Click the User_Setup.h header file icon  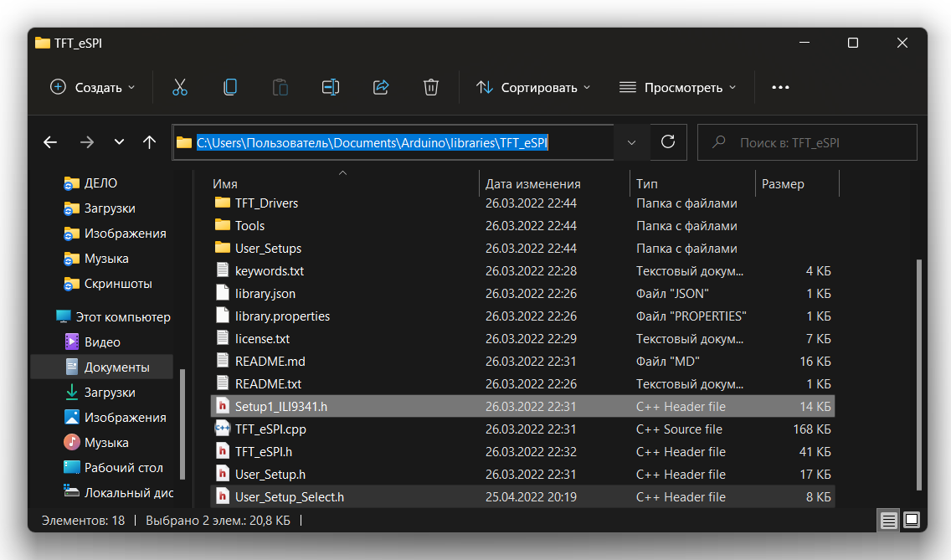tap(223, 474)
